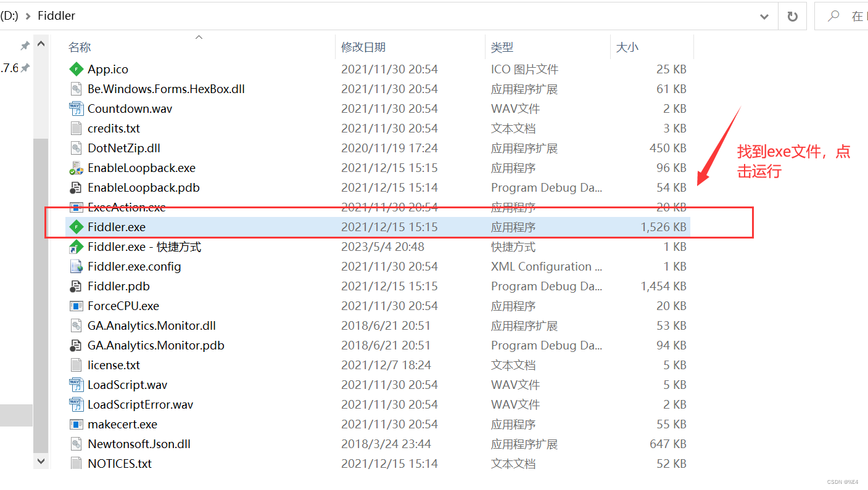Screen dimensions: 868x490
Task: Select the NOTICES.txt file name
Action: tap(120, 463)
